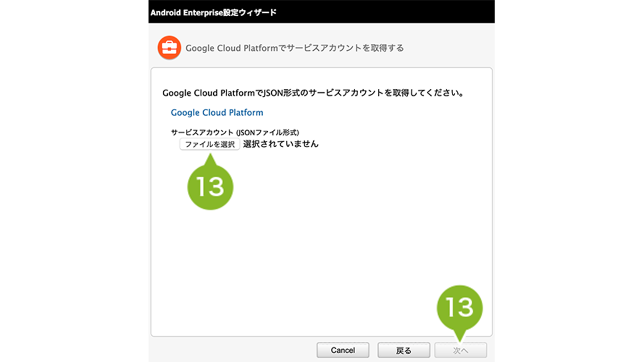Click the green 13 marker below ファイルを選択
This screenshot has width=644, height=362.
coord(210,187)
